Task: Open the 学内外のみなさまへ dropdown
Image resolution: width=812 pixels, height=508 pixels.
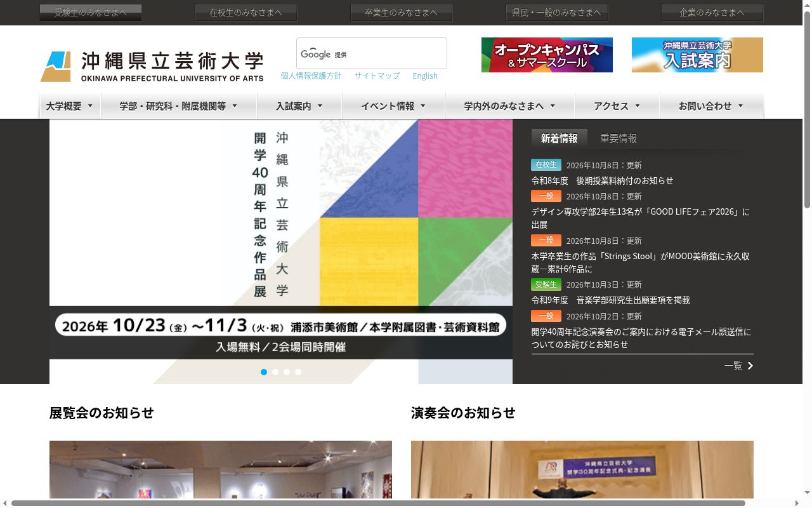Action: point(510,106)
